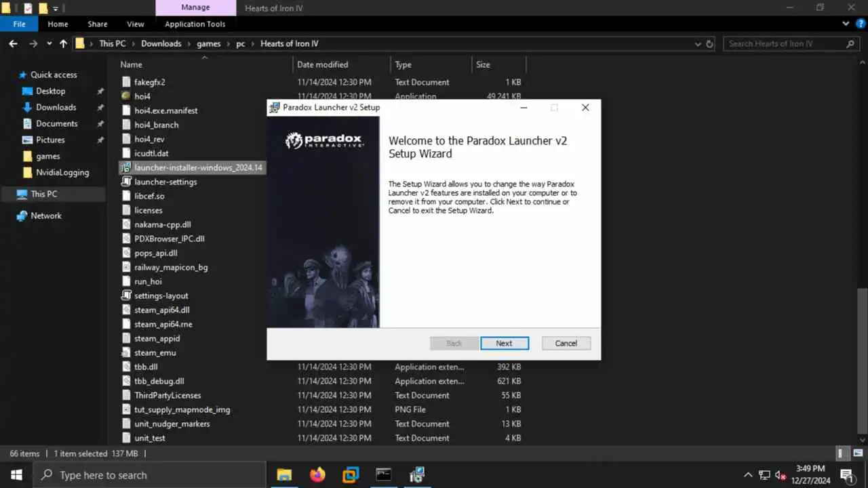
Task: Open Downloads in Quick access
Action: point(56,107)
